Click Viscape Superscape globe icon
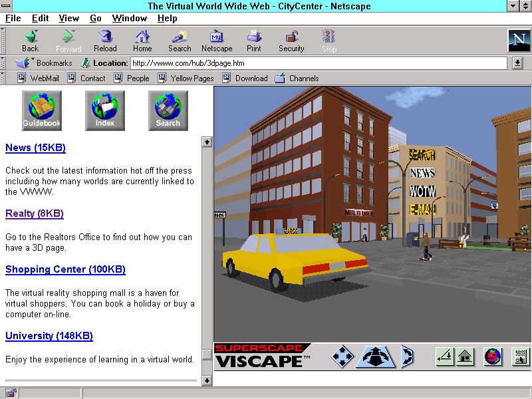 493,356
